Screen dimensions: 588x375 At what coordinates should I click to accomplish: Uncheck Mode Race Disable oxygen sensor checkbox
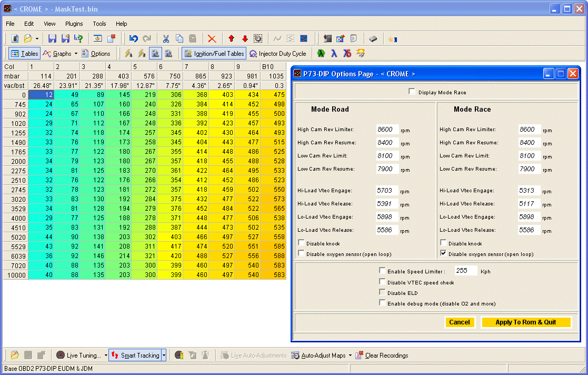click(443, 253)
